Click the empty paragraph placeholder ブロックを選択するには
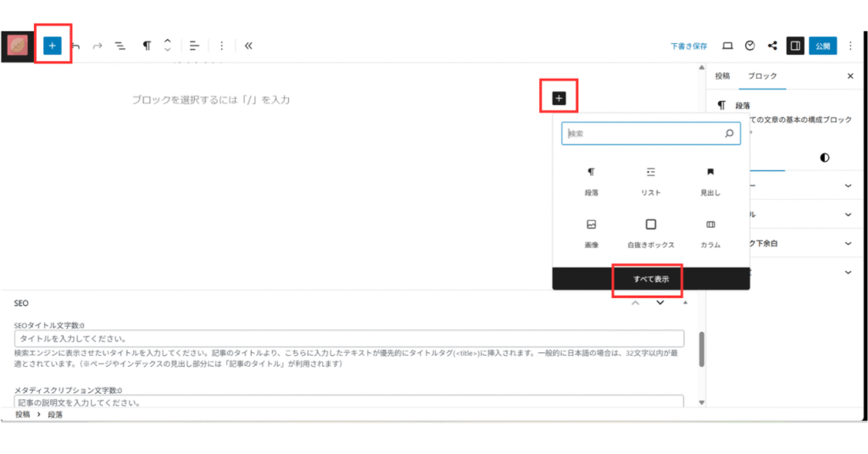The height and width of the screenshot is (454, 868). (211, 100)
